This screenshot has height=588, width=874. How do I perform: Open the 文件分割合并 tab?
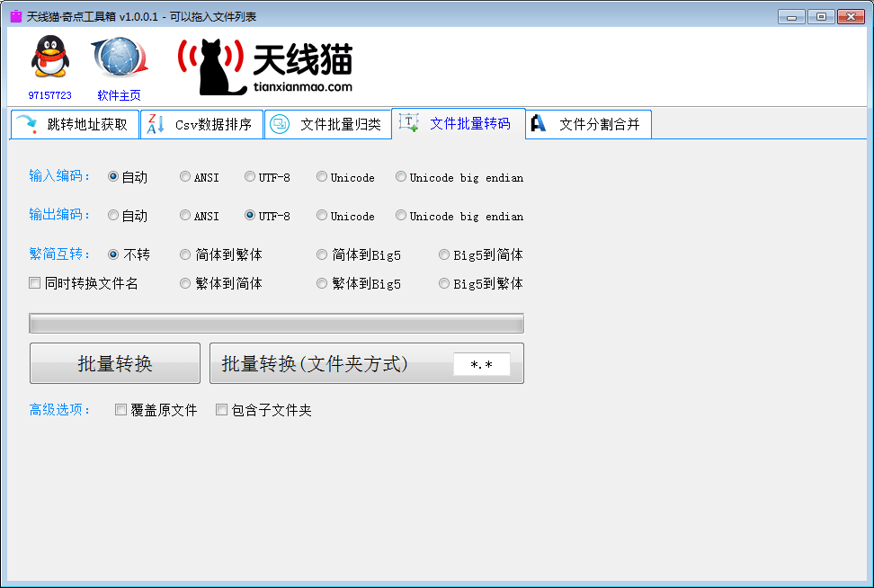tap(589, 124)
